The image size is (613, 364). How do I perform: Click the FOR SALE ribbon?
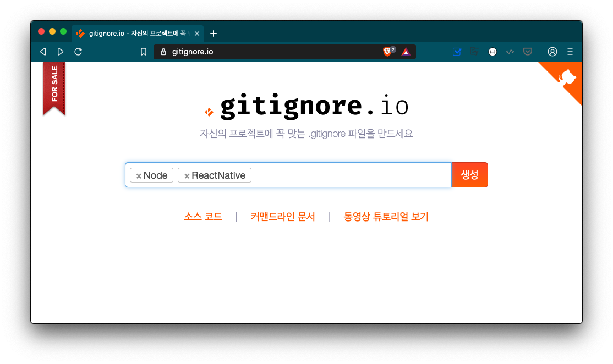tap(54, 88)
